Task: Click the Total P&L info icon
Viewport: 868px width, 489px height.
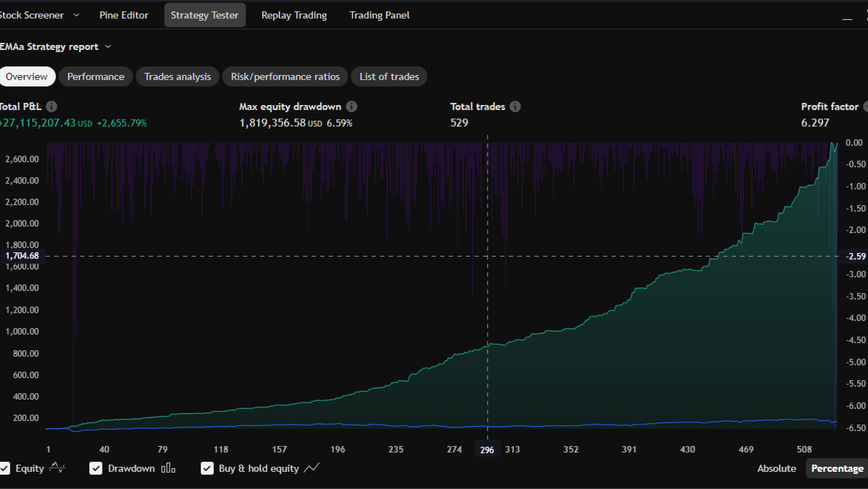Action: (x=51, y=107)
